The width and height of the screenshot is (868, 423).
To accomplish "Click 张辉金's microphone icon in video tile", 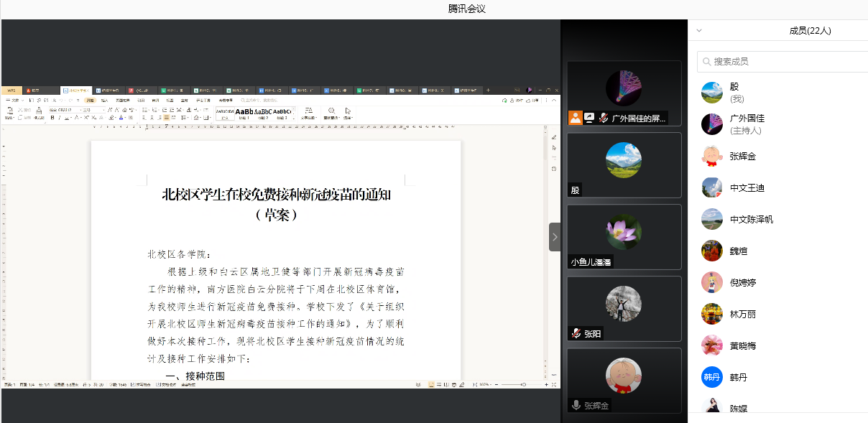I will (576, 405).
